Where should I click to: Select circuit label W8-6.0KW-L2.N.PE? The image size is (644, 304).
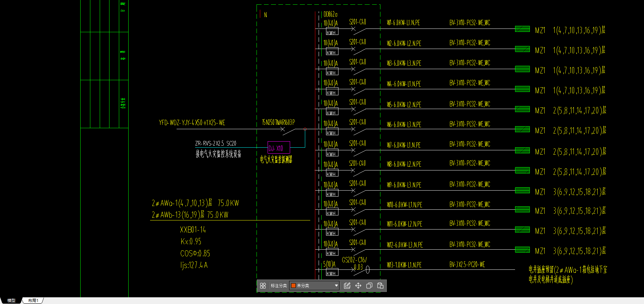click(404, 164)
